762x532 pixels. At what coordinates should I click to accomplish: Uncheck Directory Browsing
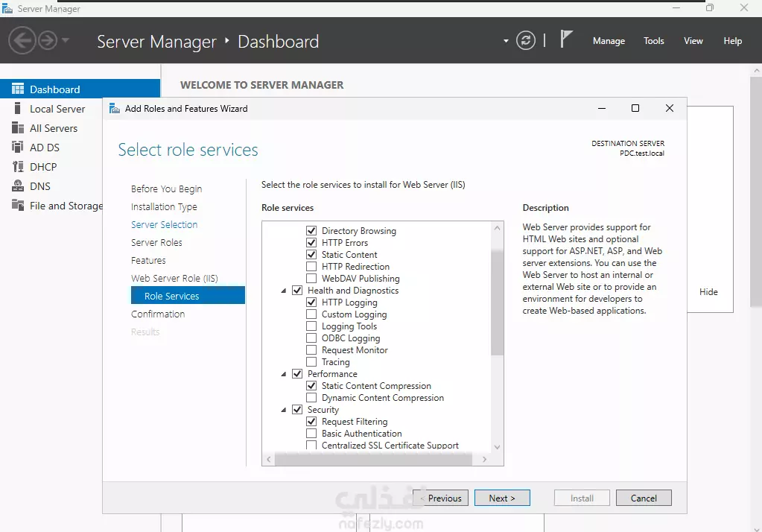[x=311, y=230]
